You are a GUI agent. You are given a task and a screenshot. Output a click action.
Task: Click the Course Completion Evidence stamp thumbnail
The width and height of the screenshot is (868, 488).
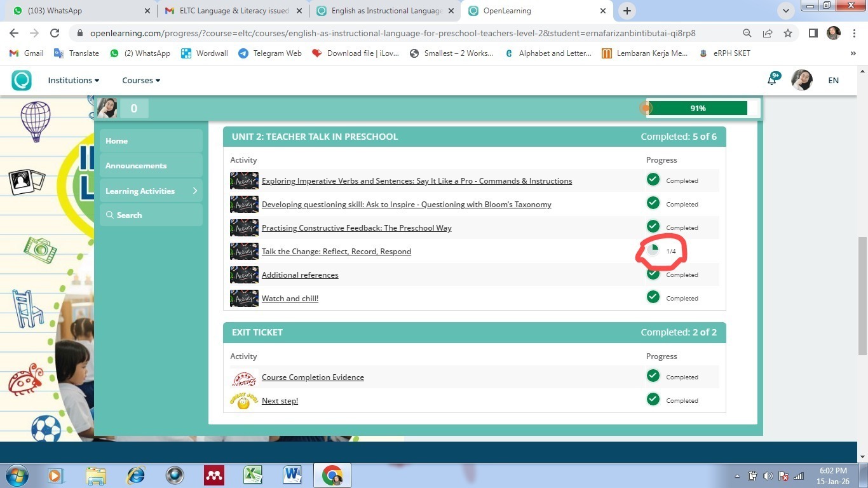click(x=244, y=377)
